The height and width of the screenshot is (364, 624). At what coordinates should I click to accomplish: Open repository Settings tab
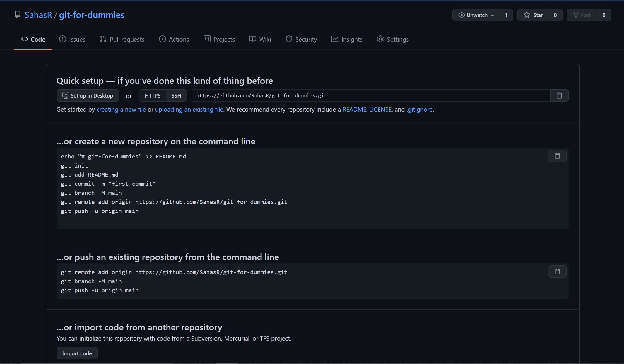point(393,39)
